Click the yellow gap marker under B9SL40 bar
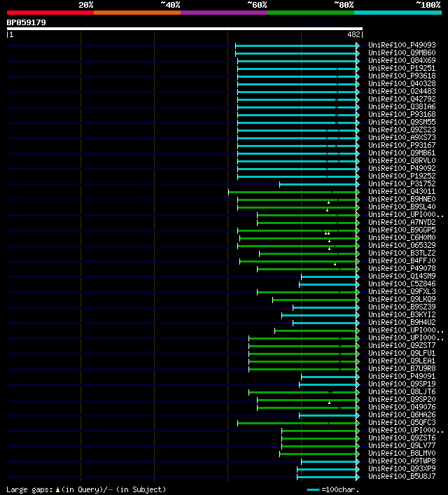This screenshot has width=448, height=495. 328,210
